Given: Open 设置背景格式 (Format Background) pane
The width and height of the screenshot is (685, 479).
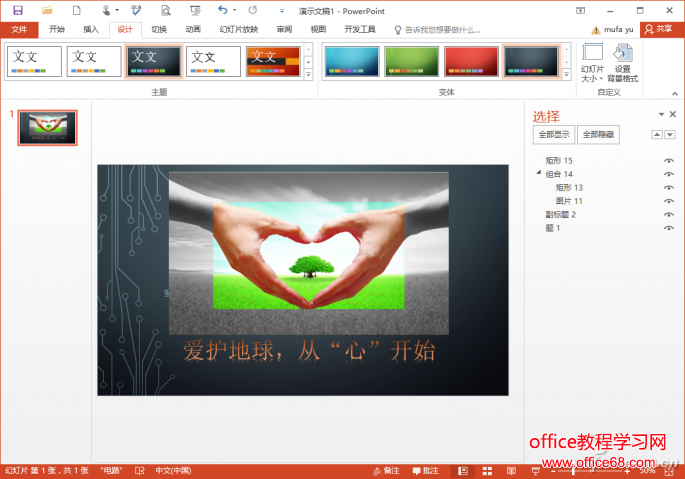Looking at the screenshot, I should tap(623, 62).
